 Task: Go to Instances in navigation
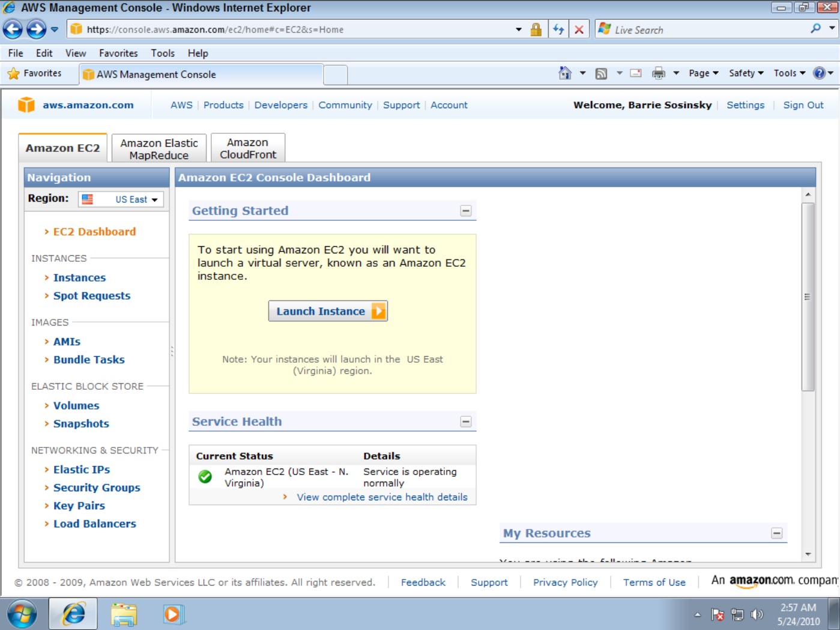tap(79, 277)
